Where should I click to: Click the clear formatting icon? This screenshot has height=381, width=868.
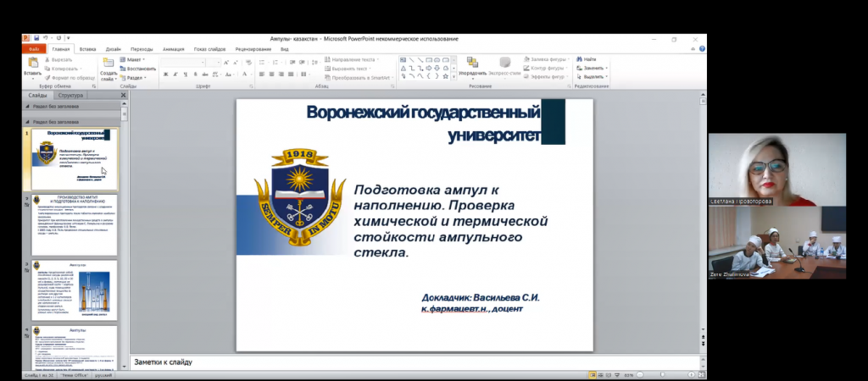(248, 63)
